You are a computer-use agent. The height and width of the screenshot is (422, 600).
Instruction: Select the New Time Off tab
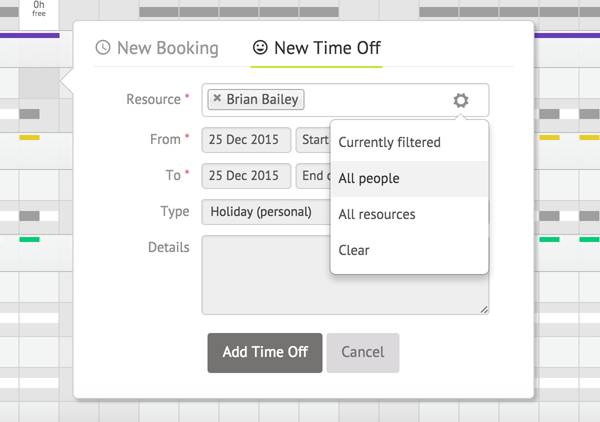pos(316,48)
